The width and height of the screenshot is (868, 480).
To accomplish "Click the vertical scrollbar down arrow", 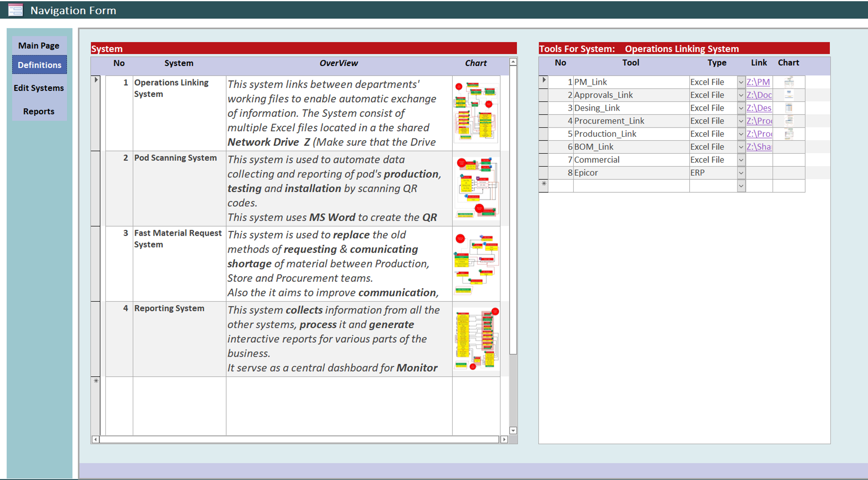I will pyautogui.click(x=513, y=431).
